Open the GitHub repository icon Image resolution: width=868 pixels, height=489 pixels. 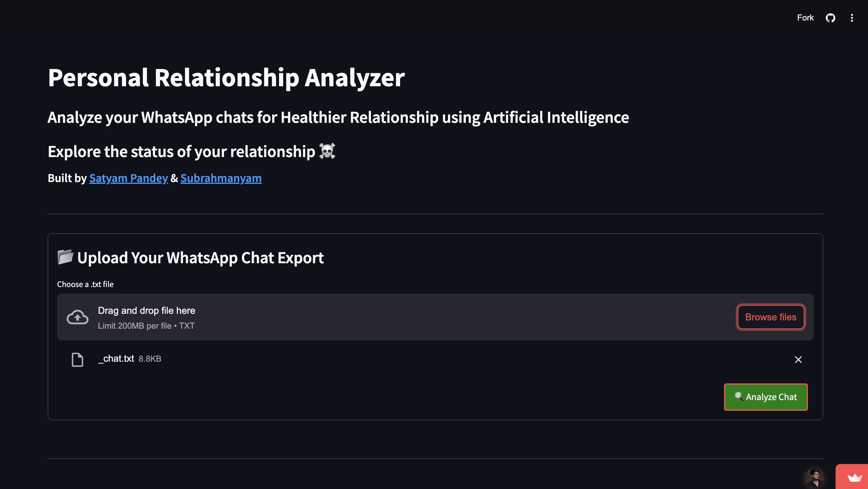[x=830, y=18]
